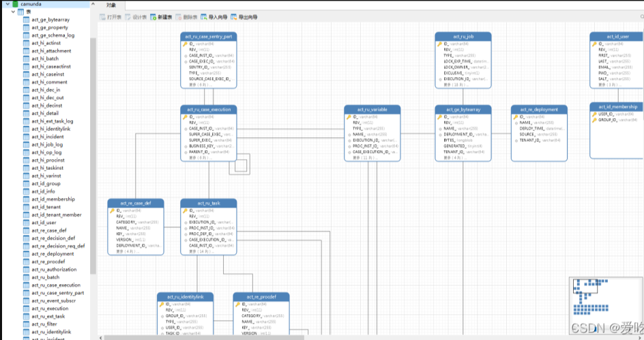The image size is (644, 340).
Task: Click the Delete Table toolbar icon
Action: click(x=178, y=17)
